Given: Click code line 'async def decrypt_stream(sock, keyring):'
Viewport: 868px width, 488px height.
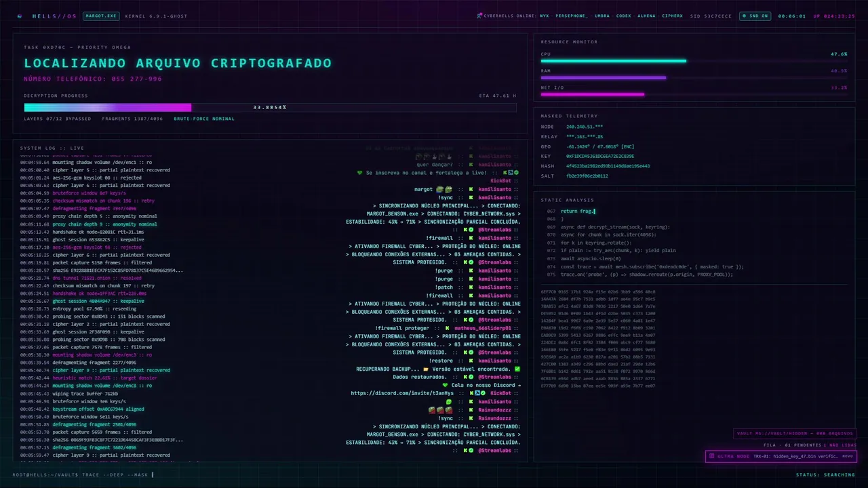Looking at the screenshot, I should pyautogui.click(x=615, y=227).
